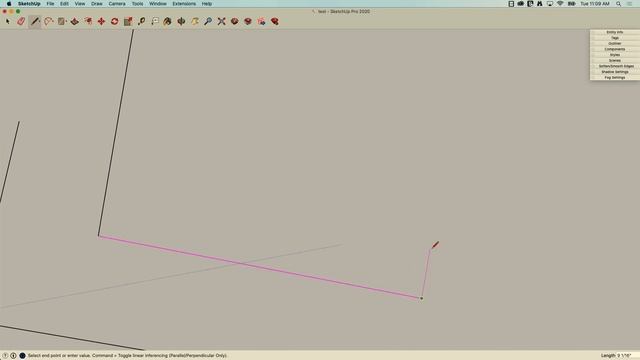Open the Tools menu

pos(137,4)
